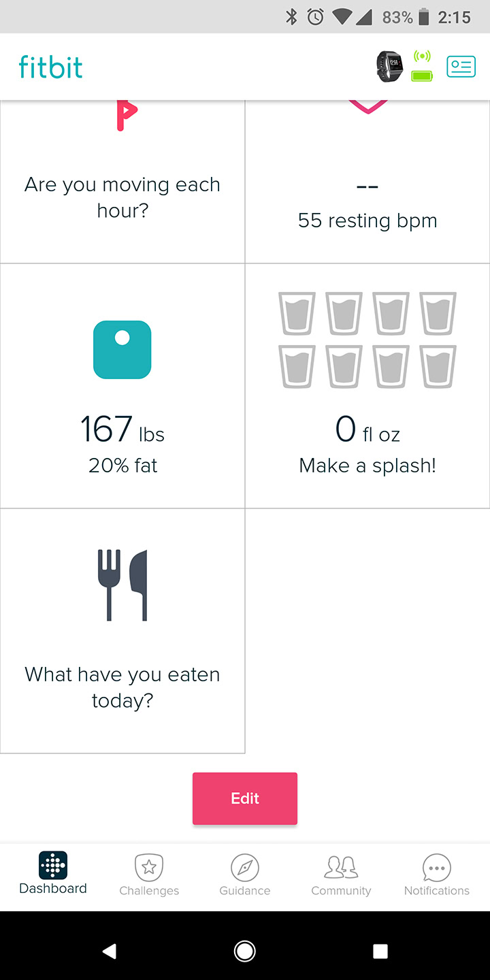Tap the last bottom-row water glass
Screen dimensions: 490x980
click(x=438, y=367)
